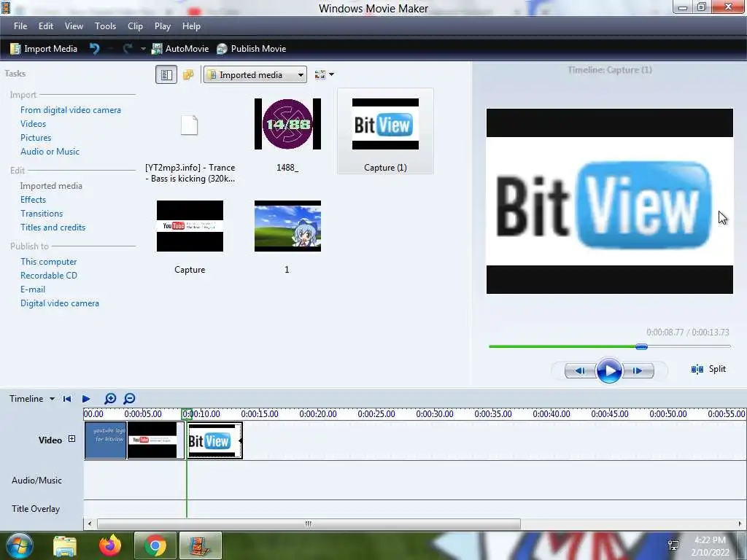Publish to Digital video camera link
This screenshot has width=747, height=560.
click(x=60, y=303)
